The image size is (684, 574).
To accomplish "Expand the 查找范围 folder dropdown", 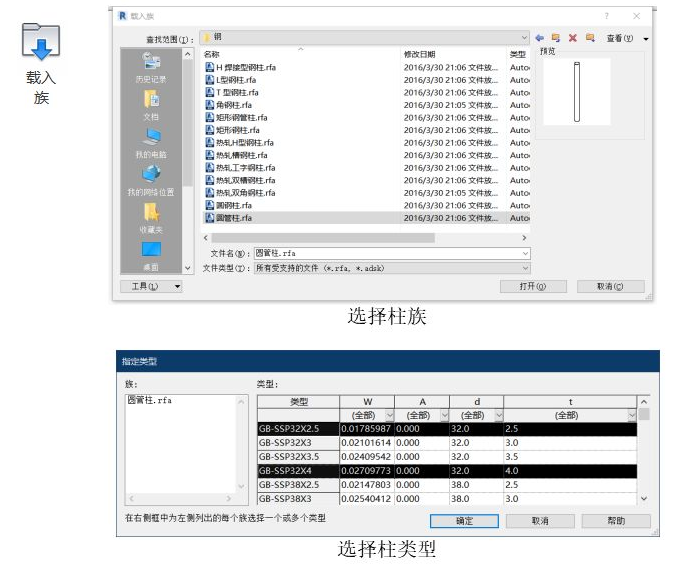I will tap(524, 37).
